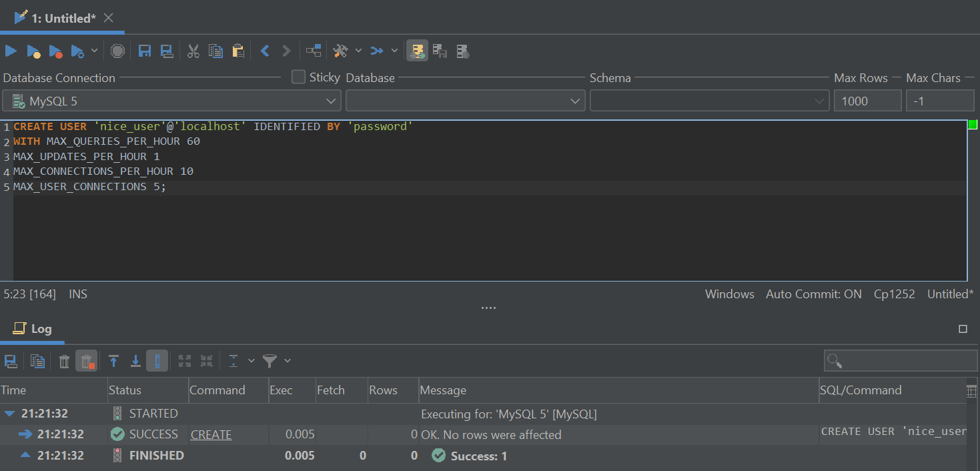The width and height of the screenshot is (980, 471).
Task: Paste from clipboard via toolbar icon
Action: coord(237,51)
